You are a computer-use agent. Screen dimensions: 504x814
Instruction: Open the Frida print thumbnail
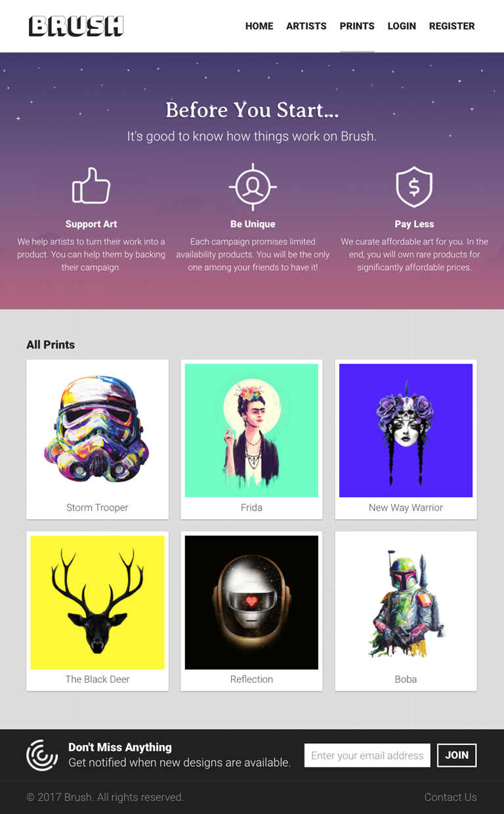[251, 431]
